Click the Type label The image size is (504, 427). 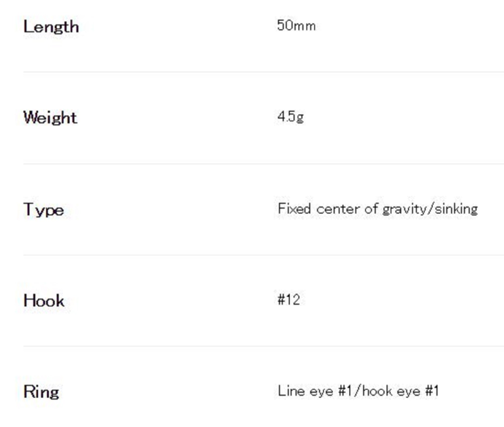click(x=44, y=210)
